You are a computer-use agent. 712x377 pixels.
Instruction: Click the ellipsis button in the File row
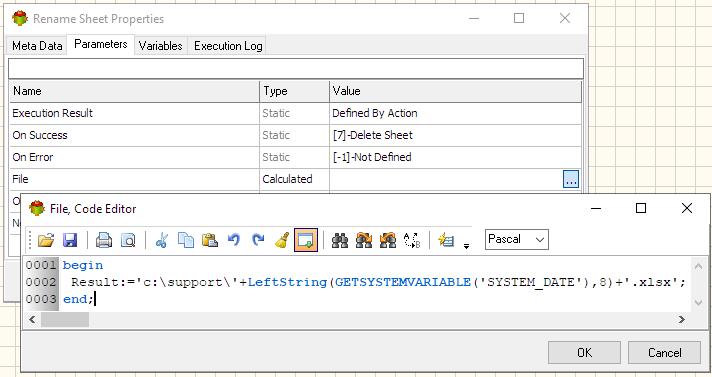(571, 179)
